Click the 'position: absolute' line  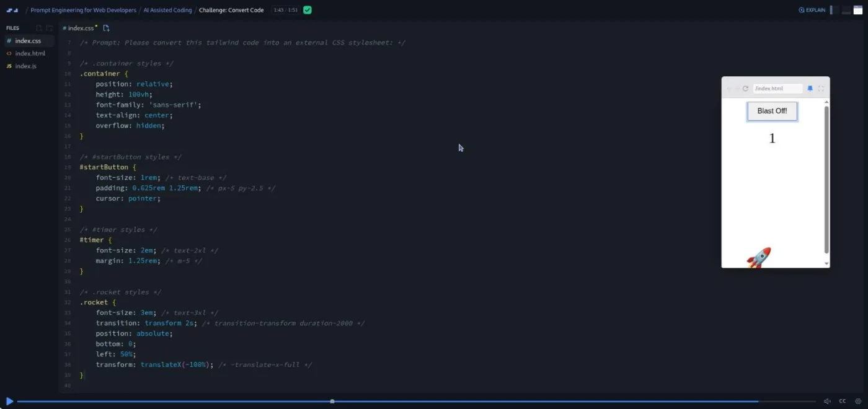pos(135,333)
